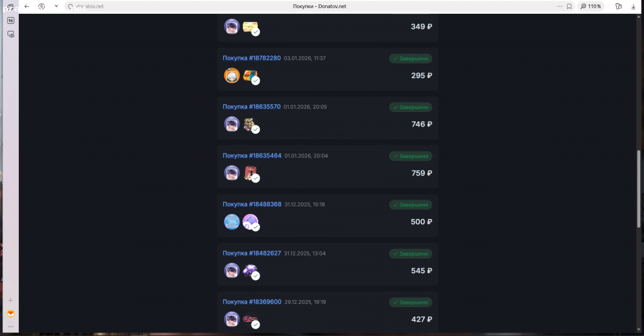The image size is (644, 336).
Task: Click the blue game icon in purchase #18488368
Action: [231, 222]
